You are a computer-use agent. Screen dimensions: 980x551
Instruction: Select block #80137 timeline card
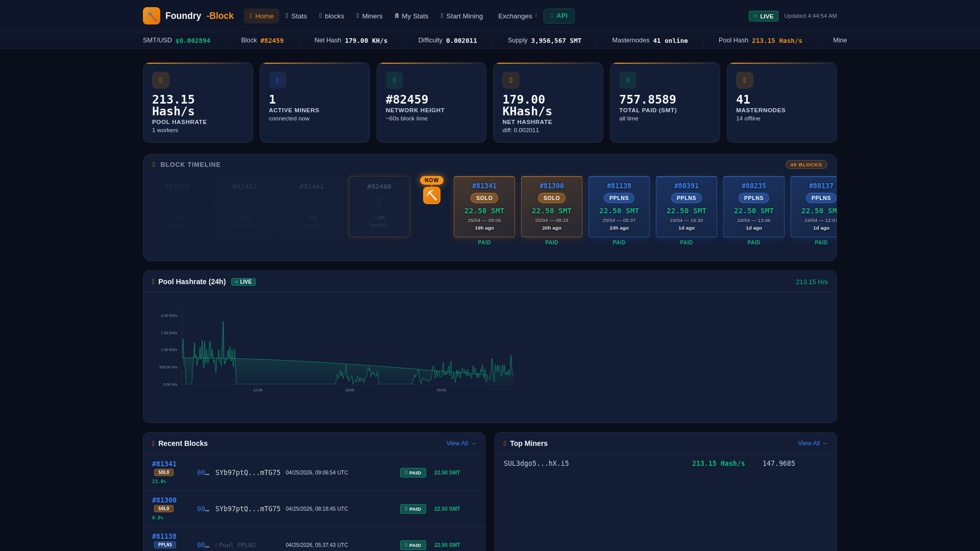(814, 207)
